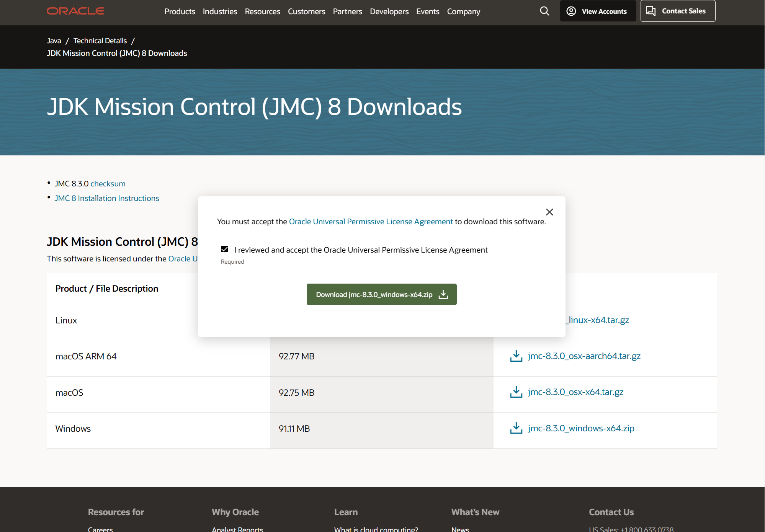
Task: Click download icon beside osx-aarch64 tar.gz
Action: (516, 356)
